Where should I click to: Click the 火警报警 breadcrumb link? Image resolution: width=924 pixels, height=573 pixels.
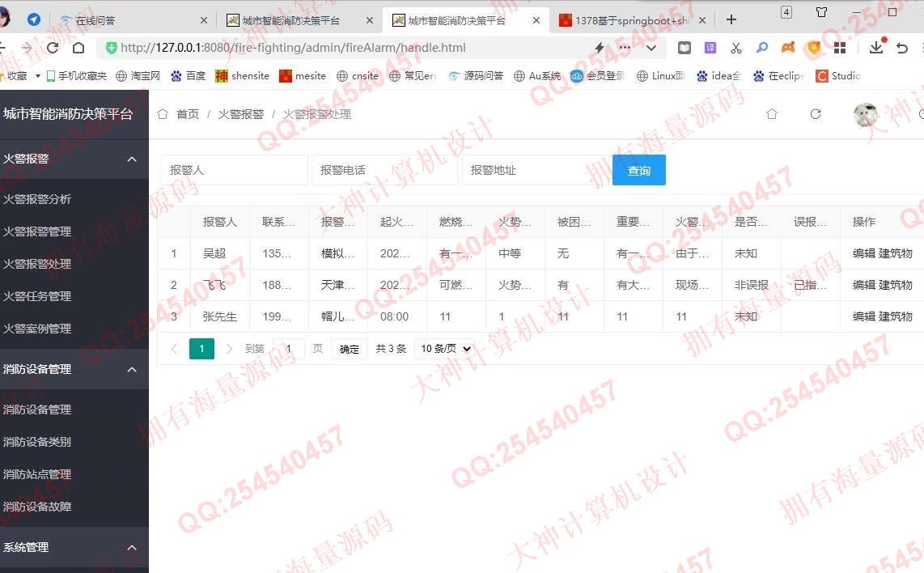click(x=241, y=114)
